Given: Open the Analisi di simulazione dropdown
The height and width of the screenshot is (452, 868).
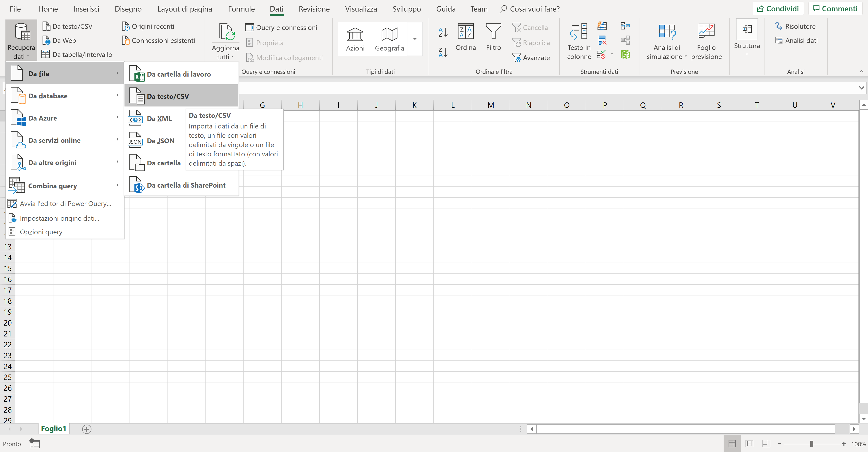Looking at the screenshot, I should 667,41.
